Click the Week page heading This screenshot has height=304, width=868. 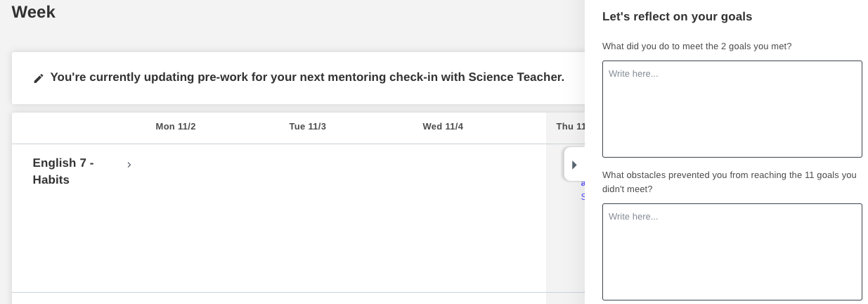(x=33, y=12)
